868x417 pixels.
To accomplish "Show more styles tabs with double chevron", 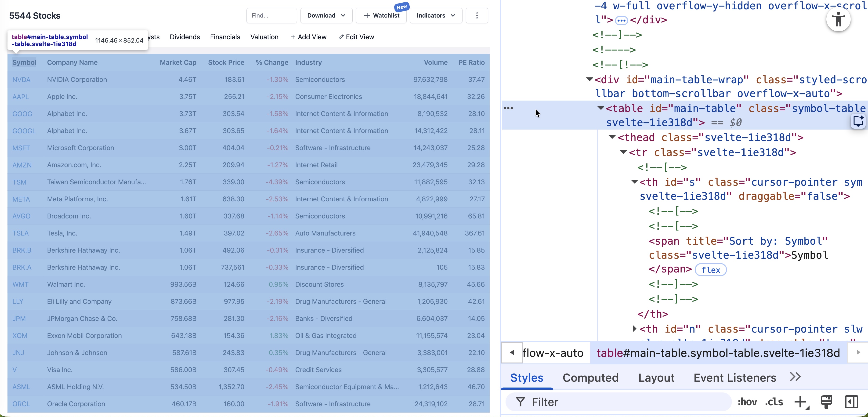I will pyautogui.click(x=795, y=377).
